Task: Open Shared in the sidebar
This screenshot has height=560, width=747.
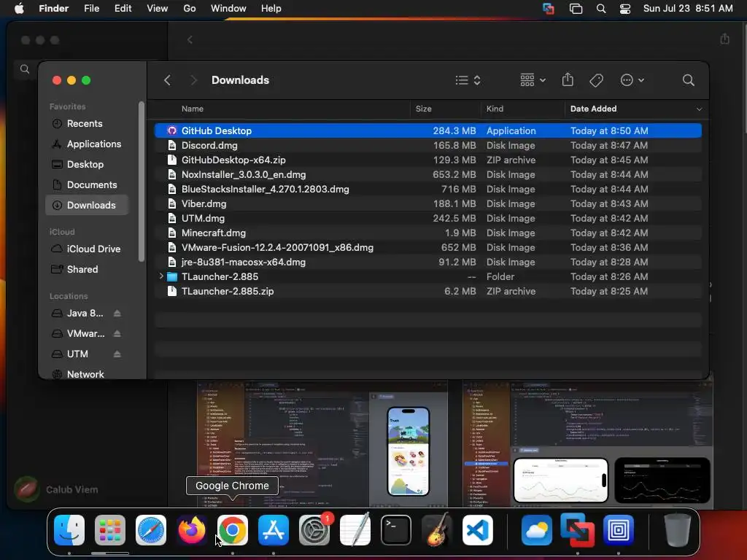Action: 87,270
